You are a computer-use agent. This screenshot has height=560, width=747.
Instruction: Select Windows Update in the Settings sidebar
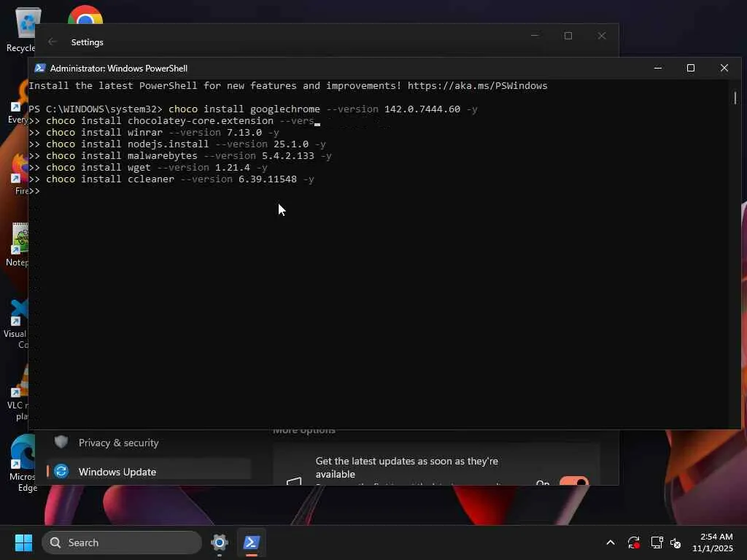[x=149, y=472]
